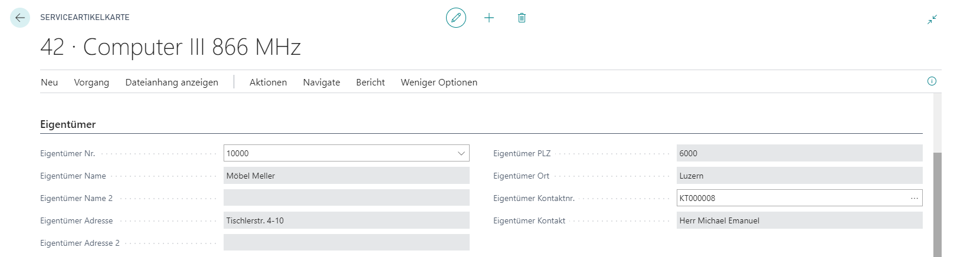Click the vertical scrollbar thumb
The height and width of the screenshot is (257, 980).
coord(938,204)
